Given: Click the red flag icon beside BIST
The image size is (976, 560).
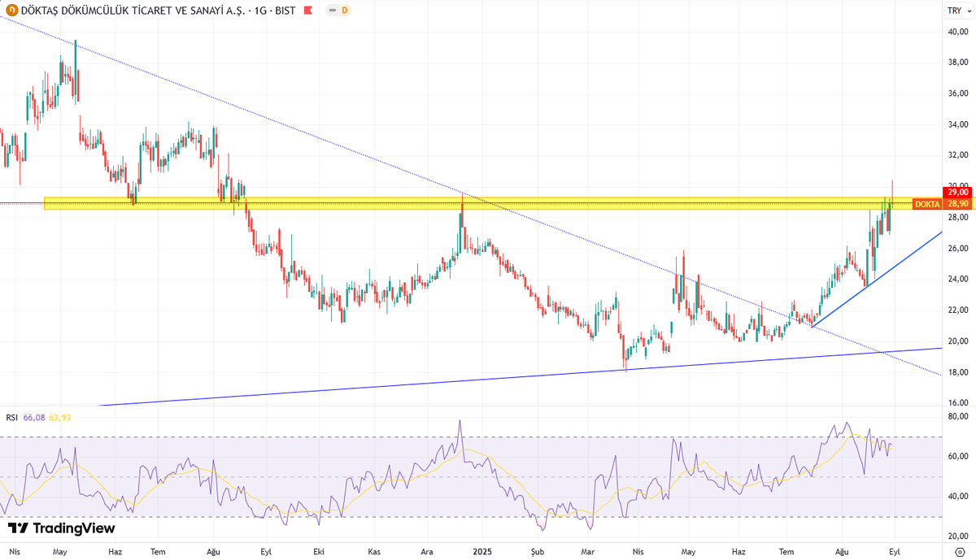Looking at the screenshot, I should [x=307, y=10].
